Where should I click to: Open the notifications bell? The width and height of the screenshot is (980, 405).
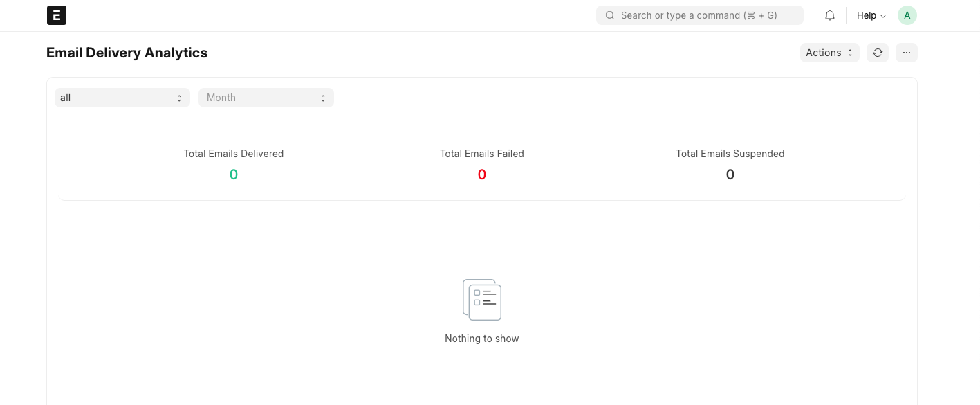tap(830, 15)
